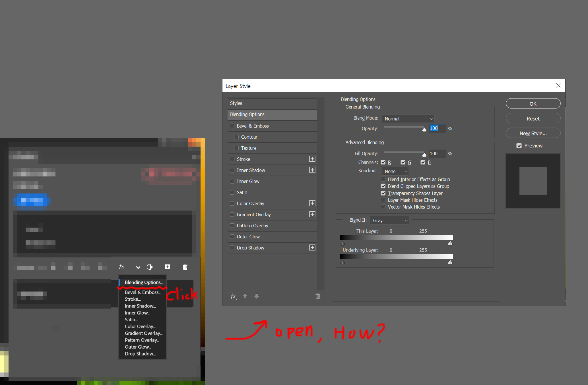This screenshot has height=385, width=588.
Task: Click the Fill Opacity slider handle
Action: 424,155
